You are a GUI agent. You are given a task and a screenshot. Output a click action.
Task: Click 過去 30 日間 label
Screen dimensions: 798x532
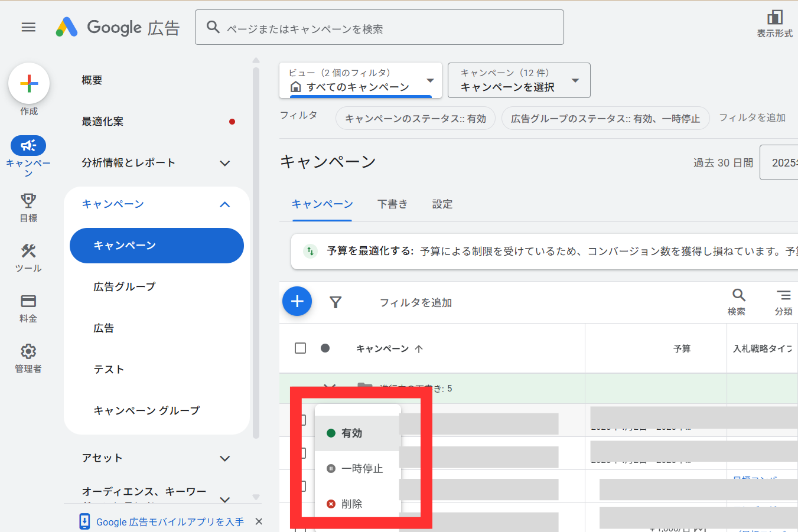tap(723, 163)
